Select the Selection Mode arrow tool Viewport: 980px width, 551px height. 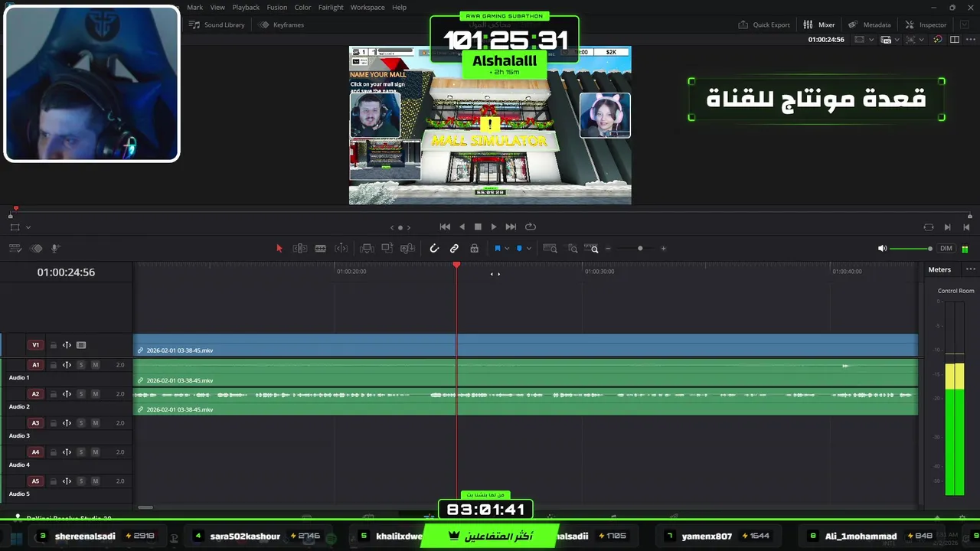279,249
